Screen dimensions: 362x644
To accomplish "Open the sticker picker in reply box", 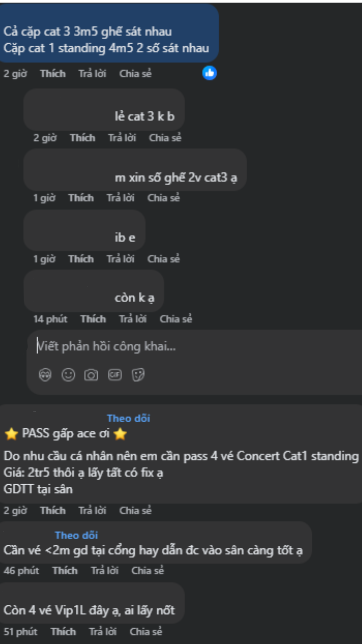I will pos(138,375).
